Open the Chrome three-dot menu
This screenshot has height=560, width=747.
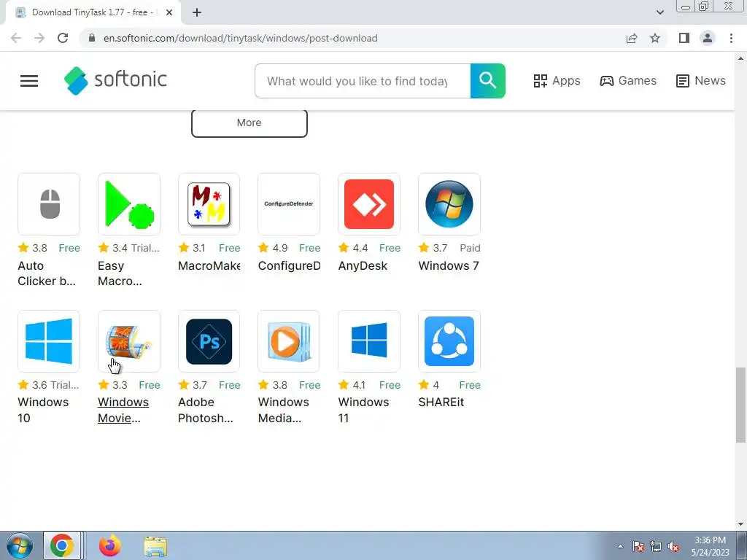tap(731, 38)
